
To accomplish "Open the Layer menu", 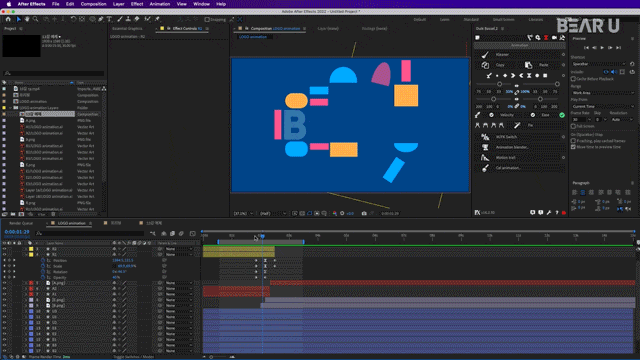I will point(118,4).
